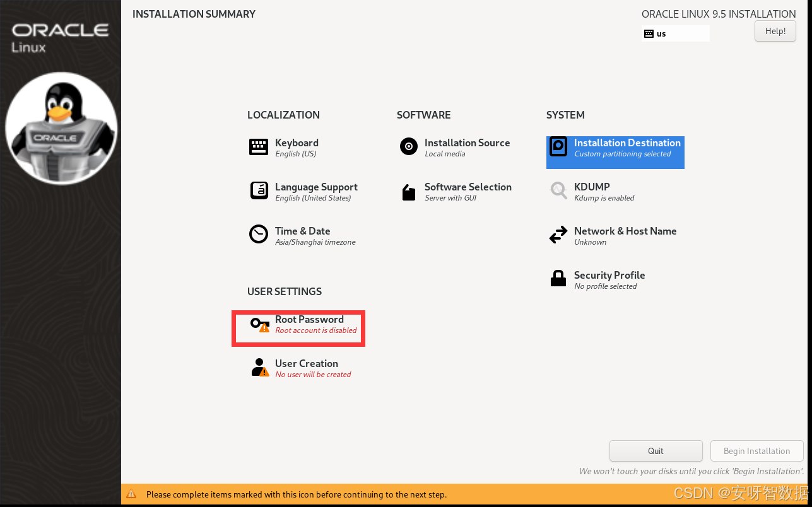Click the Oracle penguin mascot image
This screenshot has height=507, width=812.
[x=61, y=128]
